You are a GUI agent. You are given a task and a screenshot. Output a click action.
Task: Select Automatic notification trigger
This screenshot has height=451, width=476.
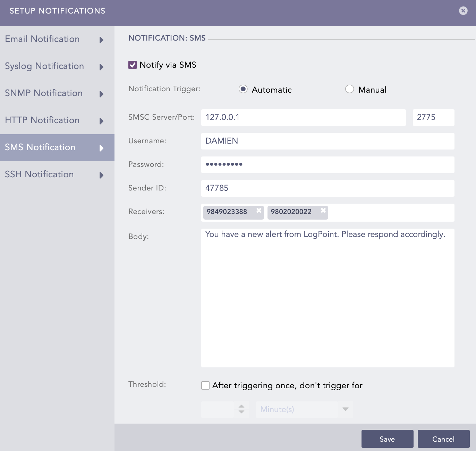point(243,89)
